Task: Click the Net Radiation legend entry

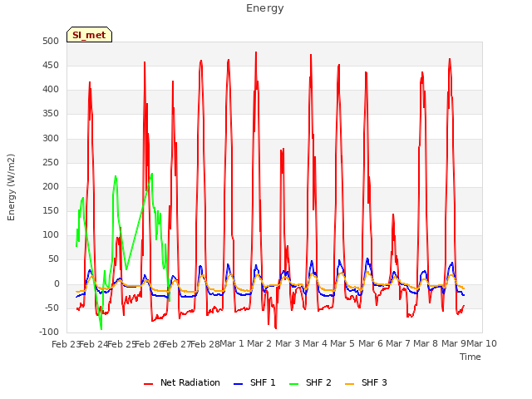Action: 182,382
